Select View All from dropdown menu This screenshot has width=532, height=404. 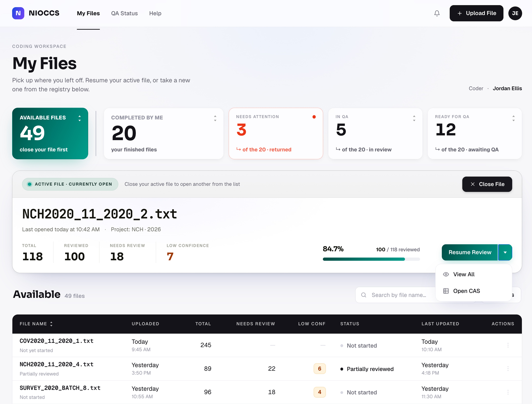(x=473, y=274)
